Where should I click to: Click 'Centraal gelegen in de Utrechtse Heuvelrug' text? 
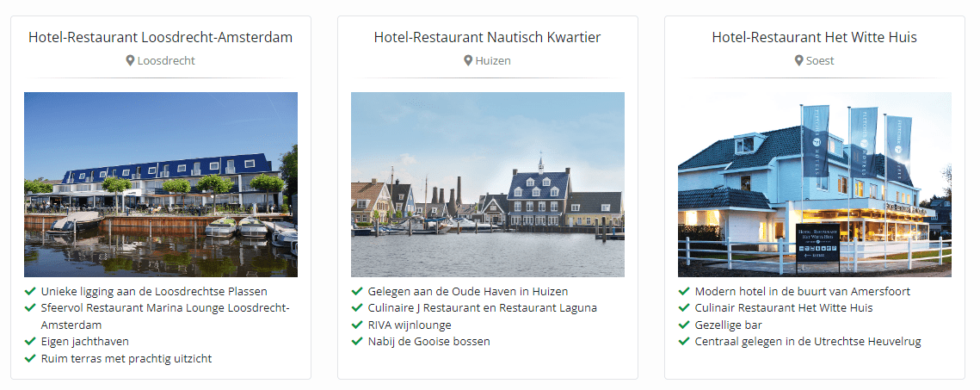click(808, 341)
